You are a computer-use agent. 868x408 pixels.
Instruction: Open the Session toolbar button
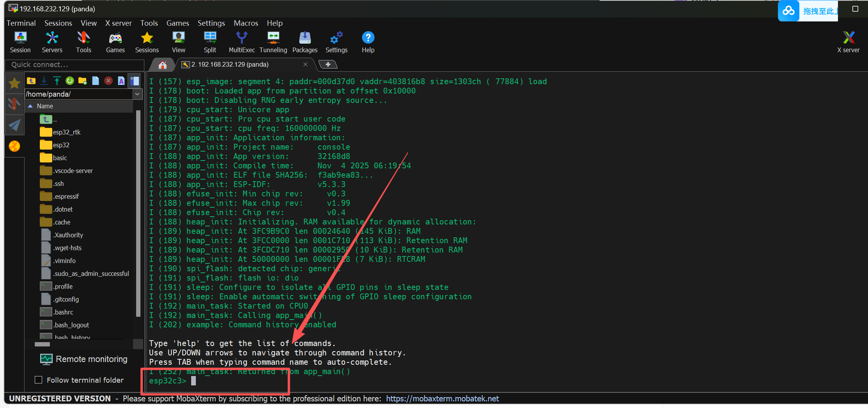[20, 42]
